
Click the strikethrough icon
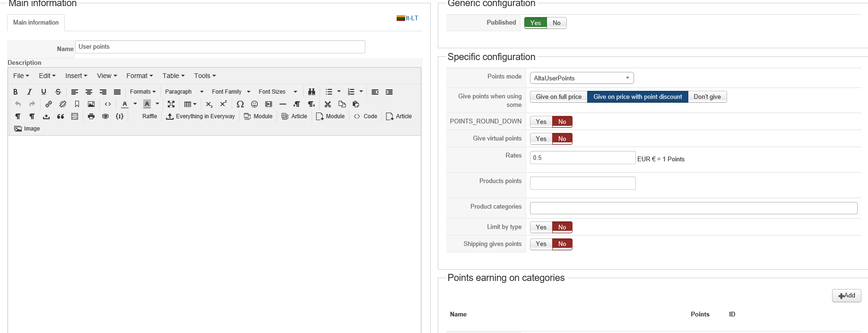58,92
